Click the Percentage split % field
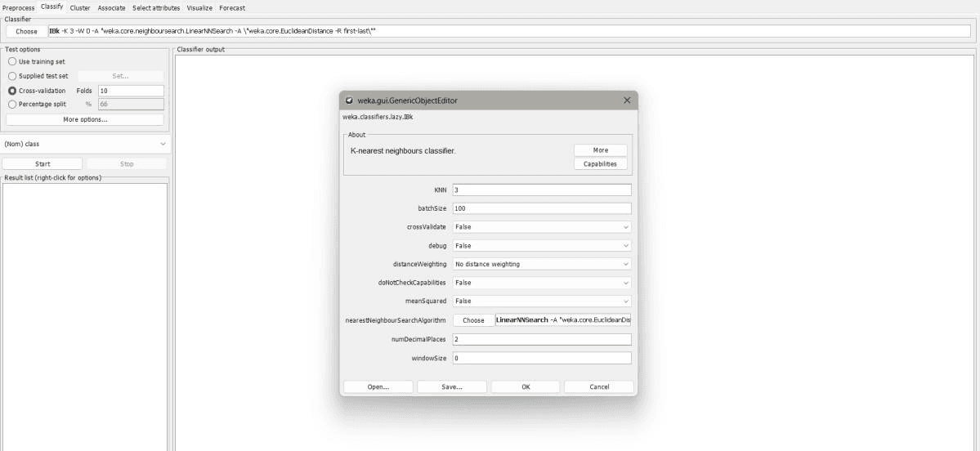The width and height of the screenshot is (980, 451). 131,105
